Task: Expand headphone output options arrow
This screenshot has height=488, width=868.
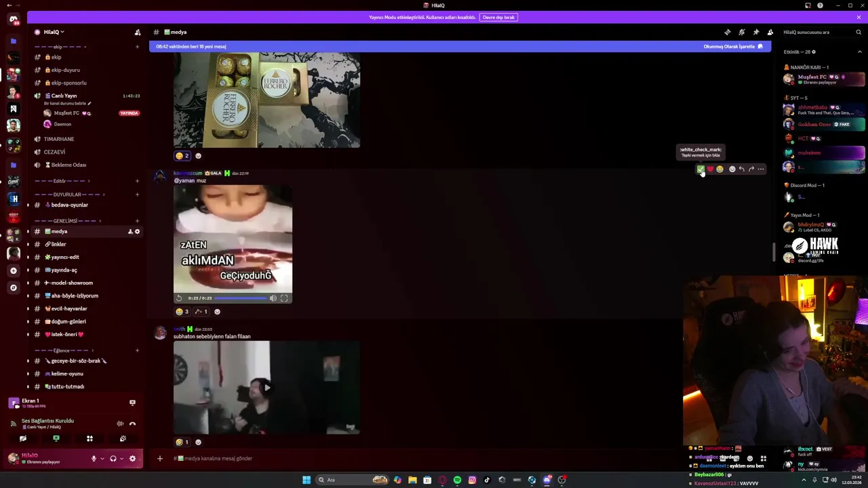Action: click(x=121, y=458)
